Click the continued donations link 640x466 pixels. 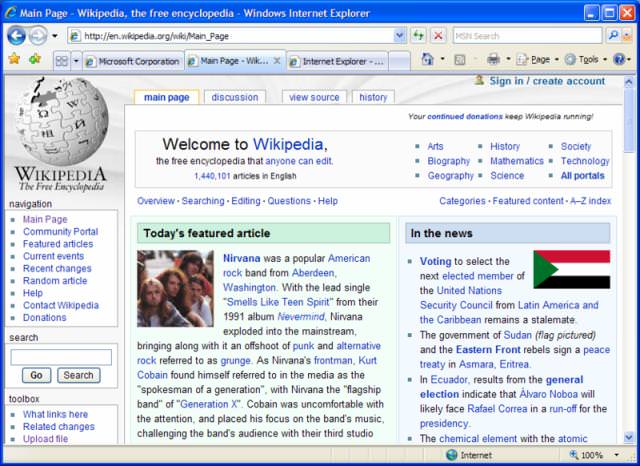[x=464, y=117]
